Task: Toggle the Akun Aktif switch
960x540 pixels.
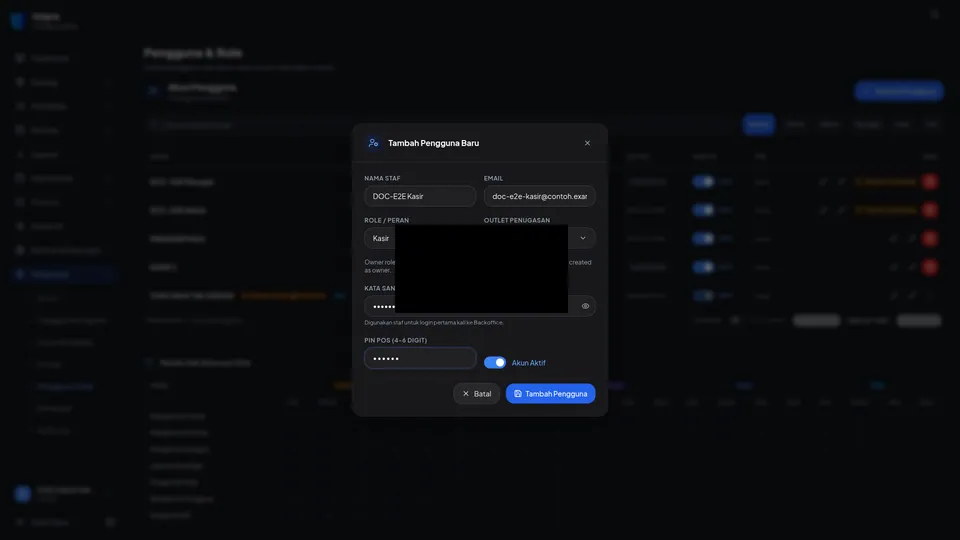Action: tap(495, 362)
